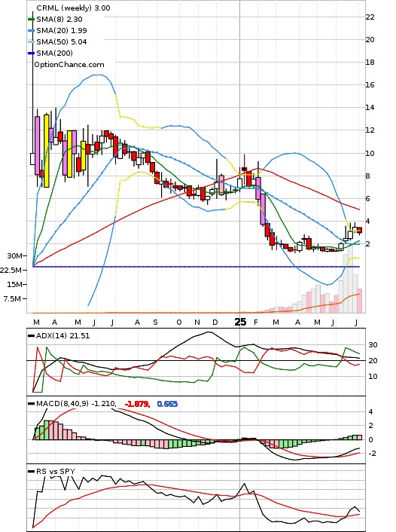Click the RS vs SPY panel label
This screenshot has width=396, height=532.
(x=56, y=471)
